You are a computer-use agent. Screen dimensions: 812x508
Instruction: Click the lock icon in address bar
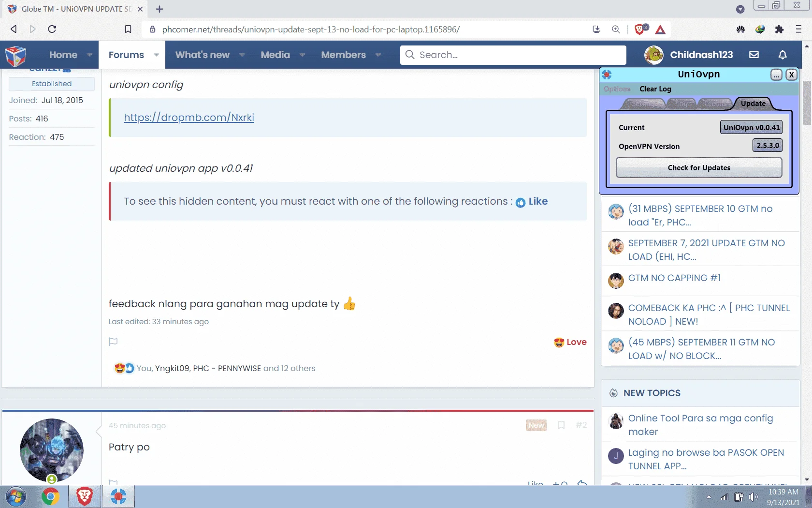coord(152,29)
